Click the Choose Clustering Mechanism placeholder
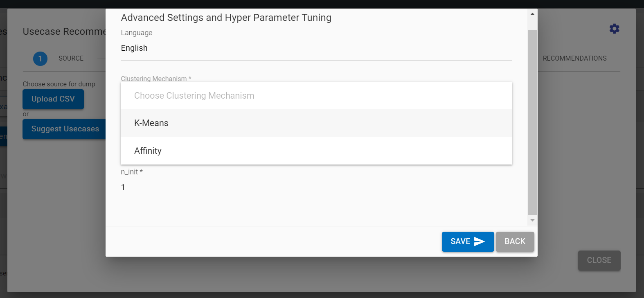Screen dimensions: 644x298 [x=194, y=96]
